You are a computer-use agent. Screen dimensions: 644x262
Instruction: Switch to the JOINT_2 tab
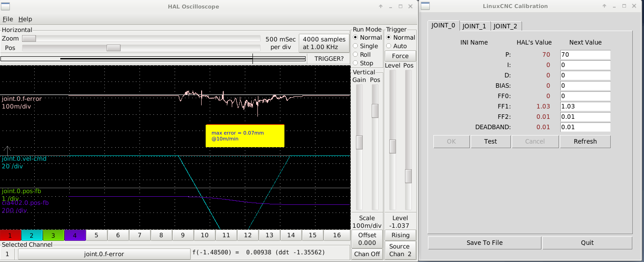(505, 26)
